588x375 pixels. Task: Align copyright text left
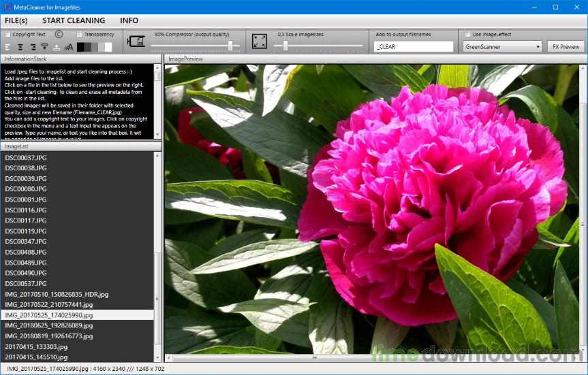pos(8,47)
